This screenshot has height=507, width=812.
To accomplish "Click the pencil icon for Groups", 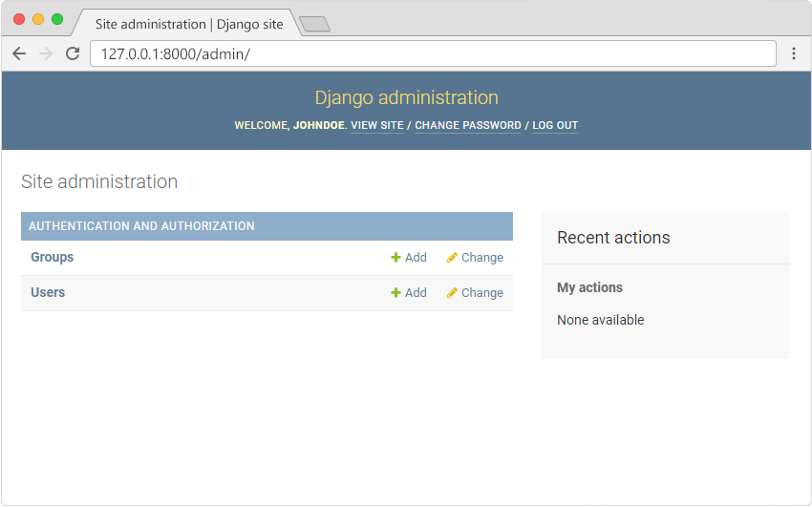I will pyautogui.click(x=452, y=258).
